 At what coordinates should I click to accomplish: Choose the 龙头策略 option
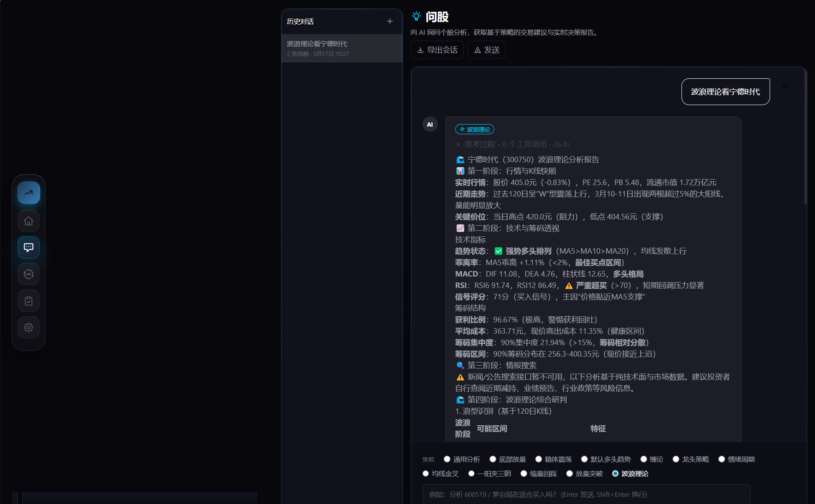point(676,459)
